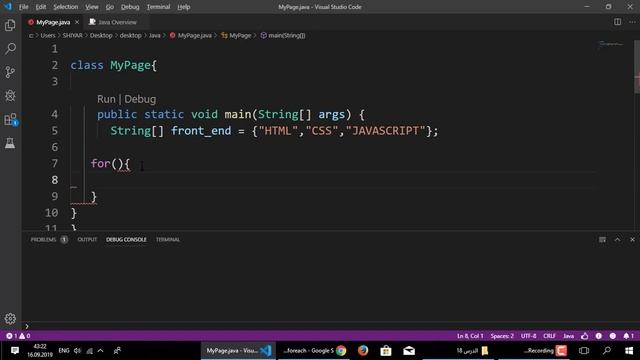The width and height of the screenshot is (640, 360).
Task: Open Go to Line from Ln 8, Col 1
Action: click(470, 336)
